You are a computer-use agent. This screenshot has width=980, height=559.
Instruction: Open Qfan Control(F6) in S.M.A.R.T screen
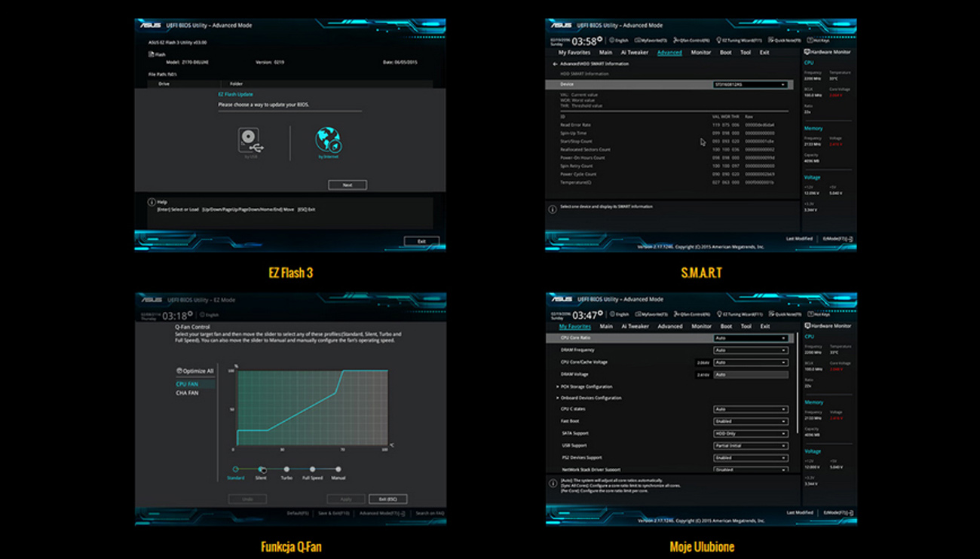click(691, 40)
